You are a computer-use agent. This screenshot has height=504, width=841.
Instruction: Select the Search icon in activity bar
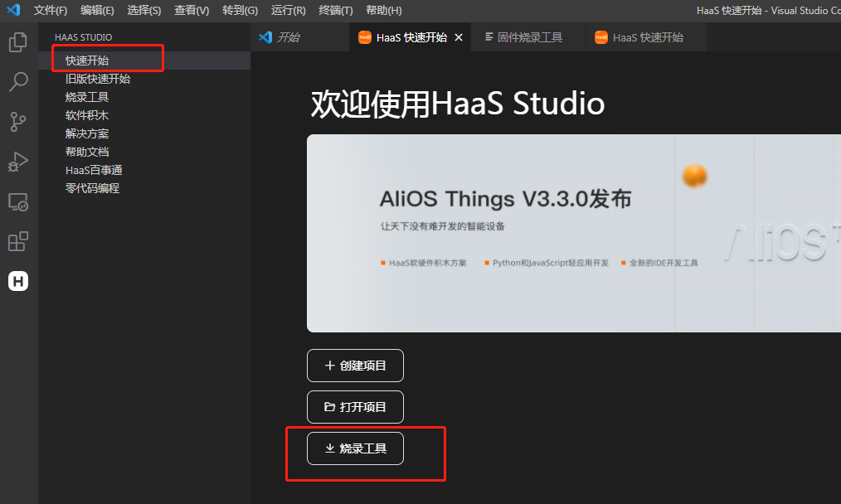(x=18, y=81)
